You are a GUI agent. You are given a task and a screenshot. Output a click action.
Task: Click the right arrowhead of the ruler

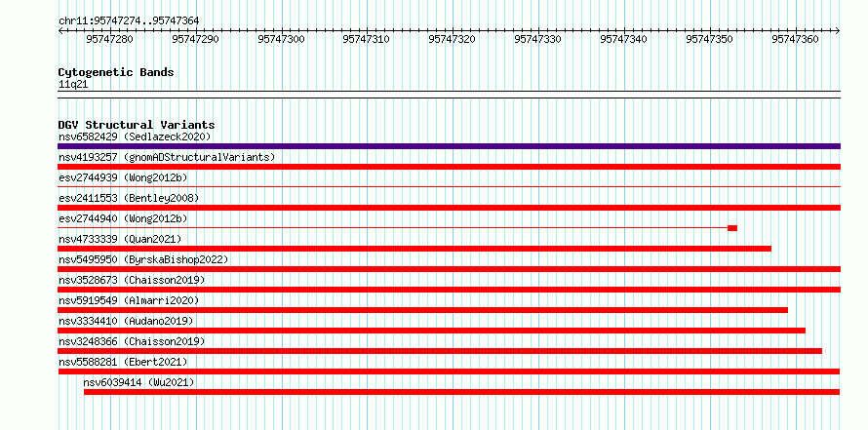coord(838,30)
